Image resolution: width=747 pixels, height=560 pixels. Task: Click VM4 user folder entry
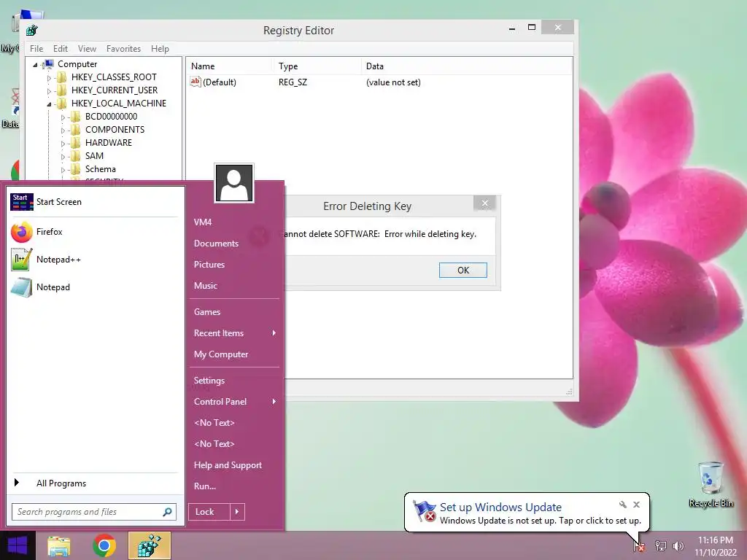(203, 222)
